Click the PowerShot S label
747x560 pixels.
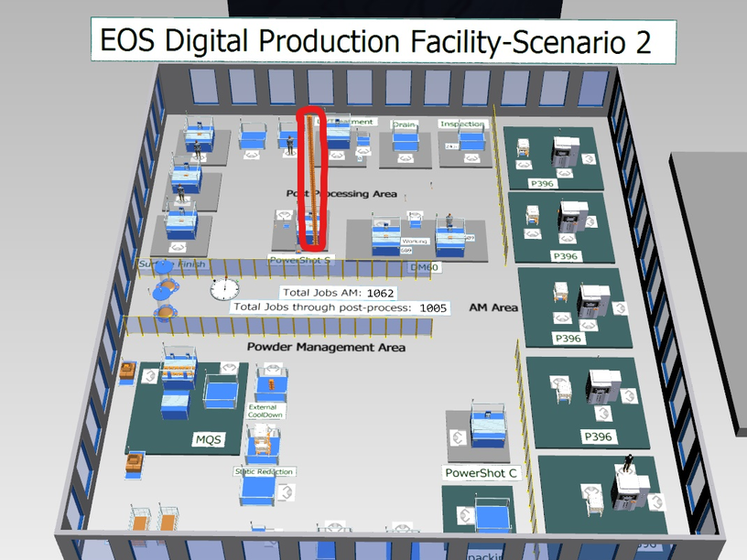(x=300, y=260)
